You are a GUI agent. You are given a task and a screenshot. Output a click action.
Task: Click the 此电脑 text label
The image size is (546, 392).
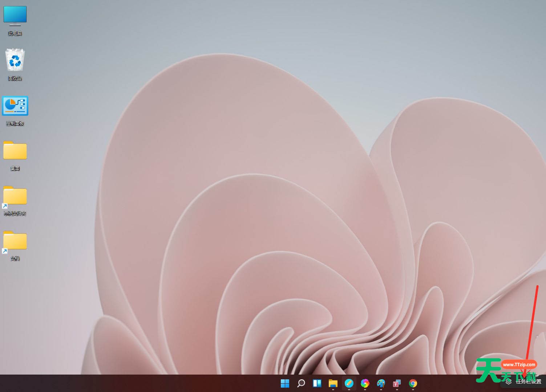click(15, 33)
